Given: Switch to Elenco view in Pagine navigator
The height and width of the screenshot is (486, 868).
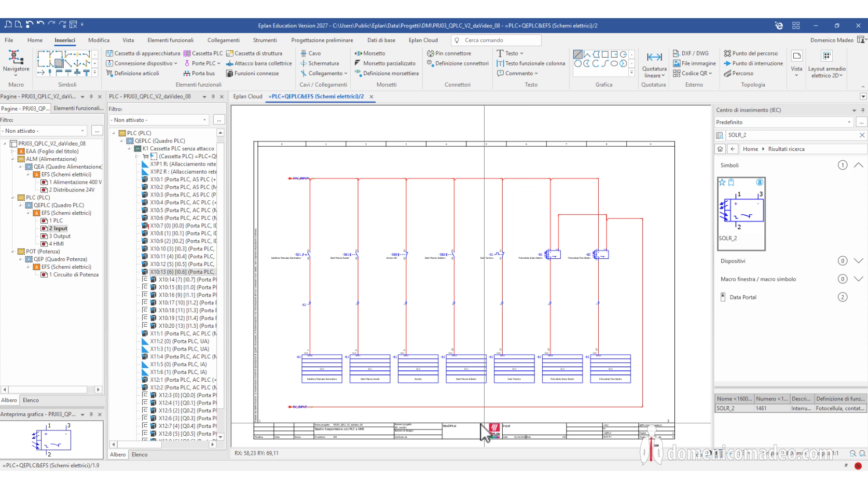Looking at the screenshot, I should [x=31, y=400].
